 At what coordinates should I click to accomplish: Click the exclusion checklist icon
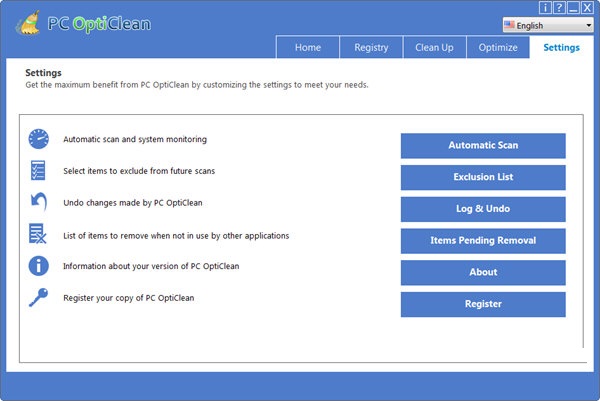click(x=38, y=170)
